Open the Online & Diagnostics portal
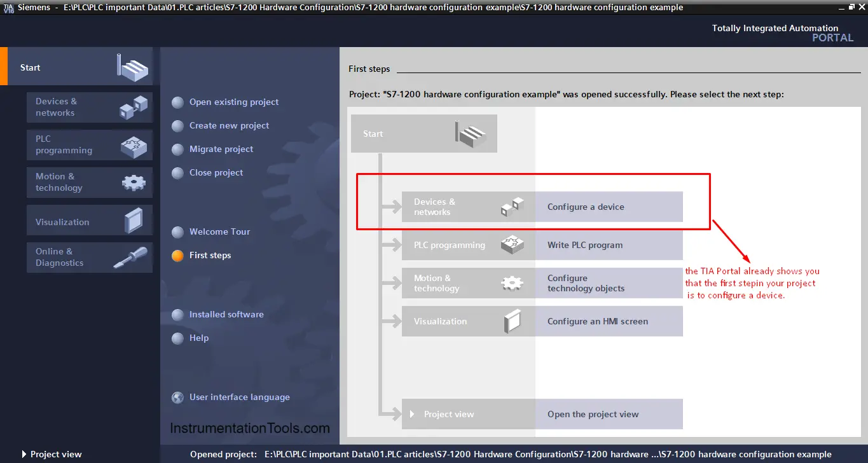Viewport: 868px width, 463px height. tap(90, 258)
